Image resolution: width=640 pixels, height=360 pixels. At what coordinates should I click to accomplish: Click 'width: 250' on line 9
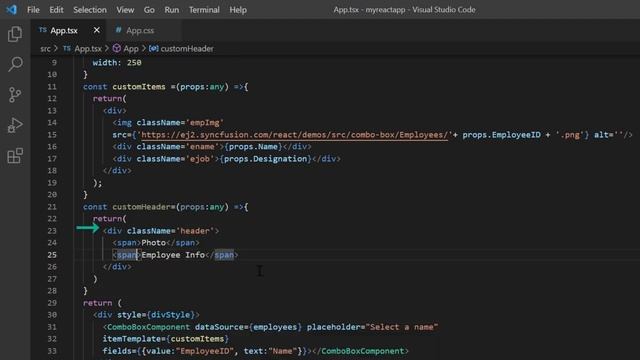pyautogui.click(x=117, y=62)
